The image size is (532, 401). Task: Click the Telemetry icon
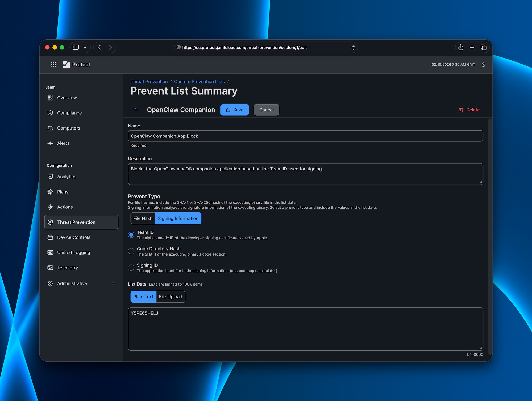[x=50, y=268]
